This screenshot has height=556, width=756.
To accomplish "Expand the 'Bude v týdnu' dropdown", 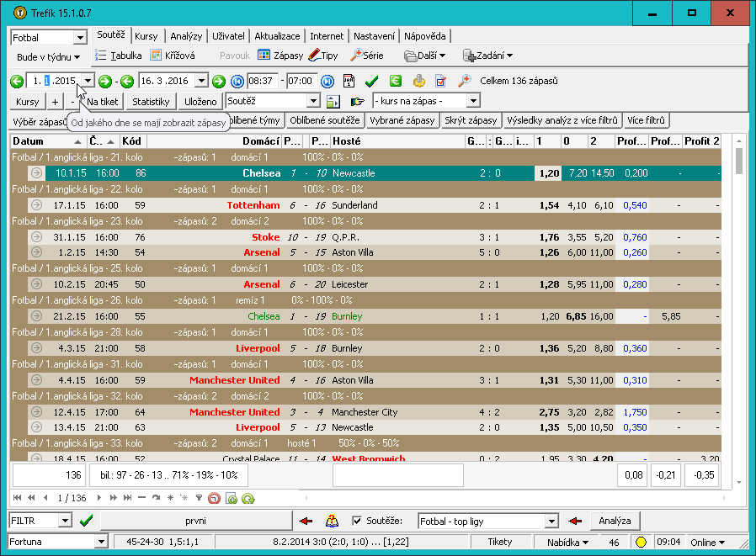I will (48, 57).
